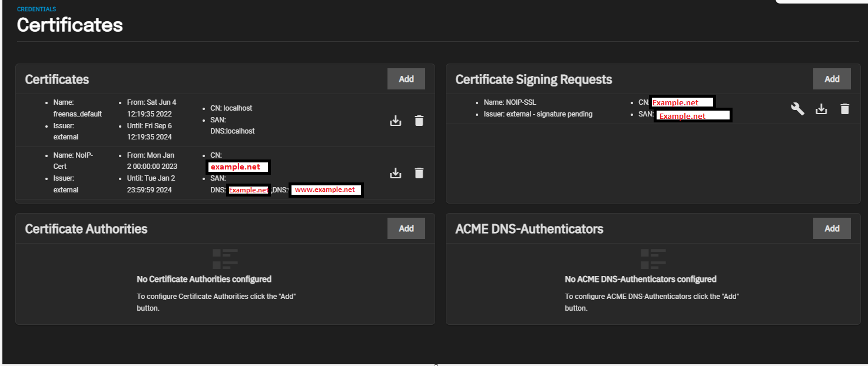
Task: Add a Certificate Authority
Action: (x=406, y=228)
